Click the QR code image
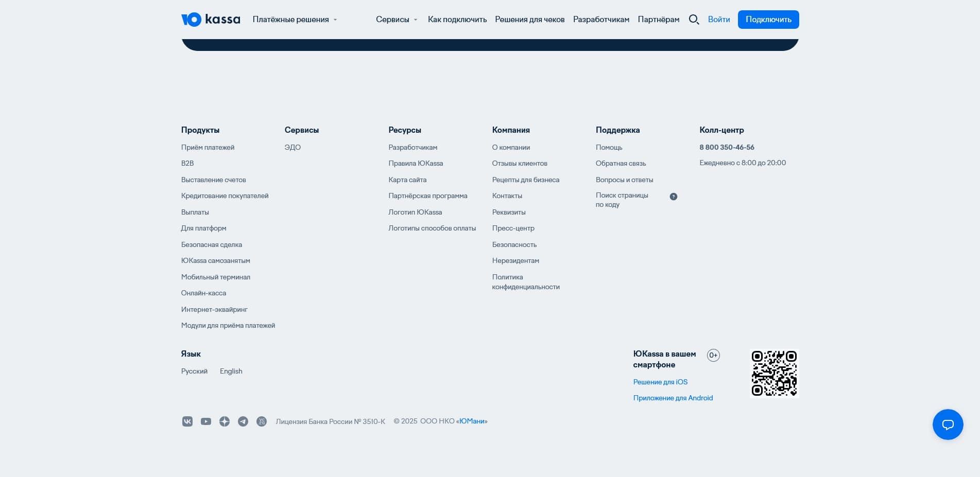The width and height of the screenshot is (980, 477). point(774,374)
